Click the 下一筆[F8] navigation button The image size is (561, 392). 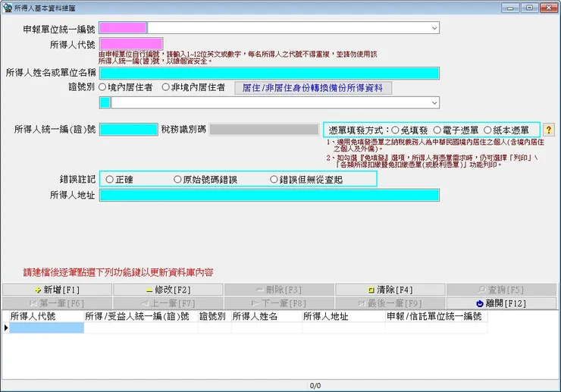[280, 303]
